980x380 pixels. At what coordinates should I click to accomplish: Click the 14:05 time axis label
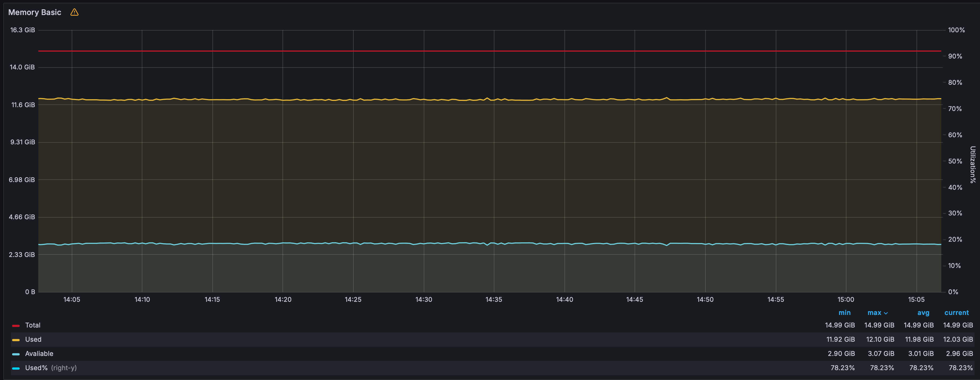coord(71,299)
